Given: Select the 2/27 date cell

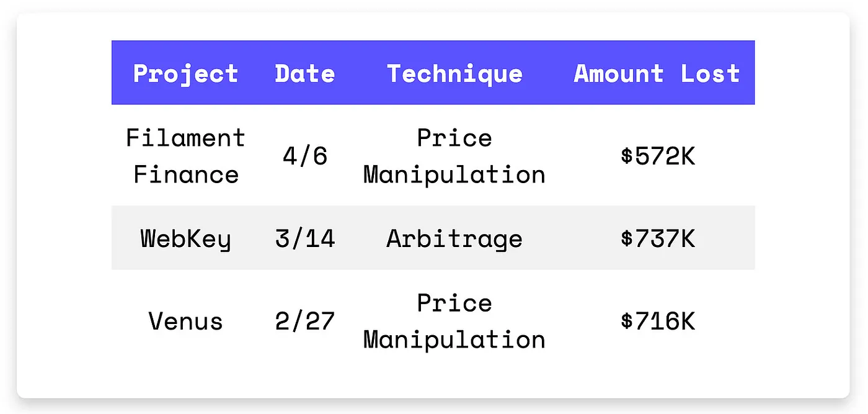Looking at the screenshot, I should [x=304, y=321].
